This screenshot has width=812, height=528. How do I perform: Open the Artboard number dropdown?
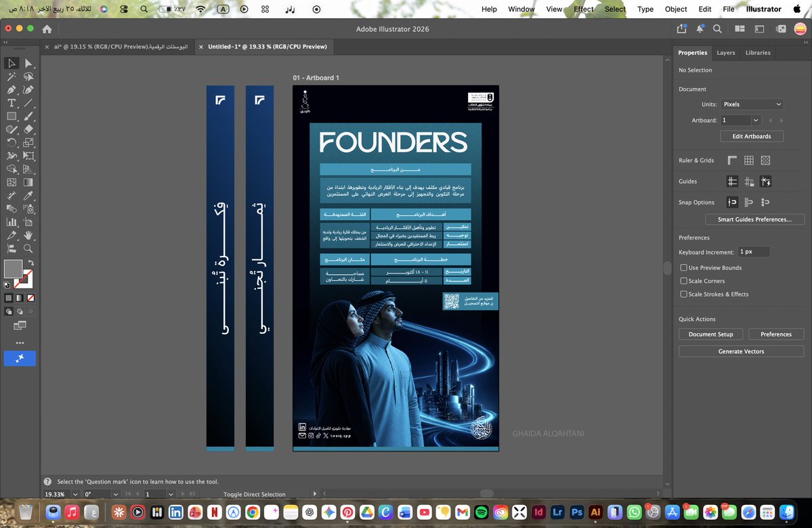tap(756, 120)
